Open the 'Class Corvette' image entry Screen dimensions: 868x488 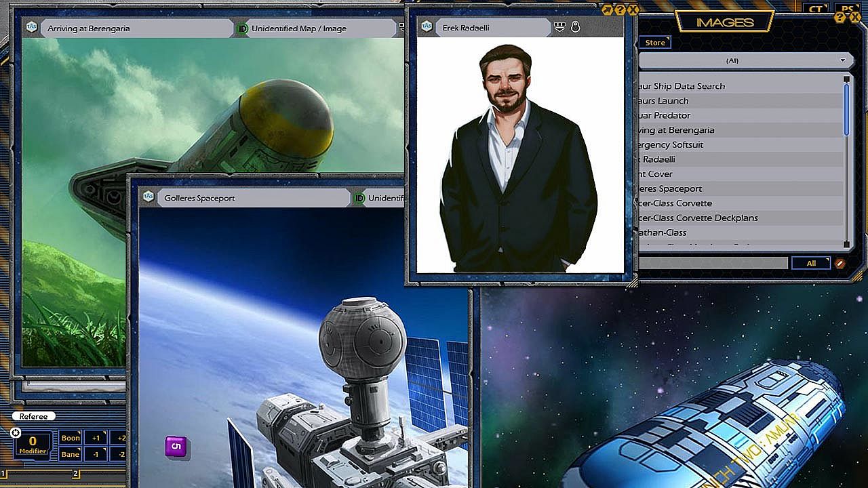(x=740, y=203)
